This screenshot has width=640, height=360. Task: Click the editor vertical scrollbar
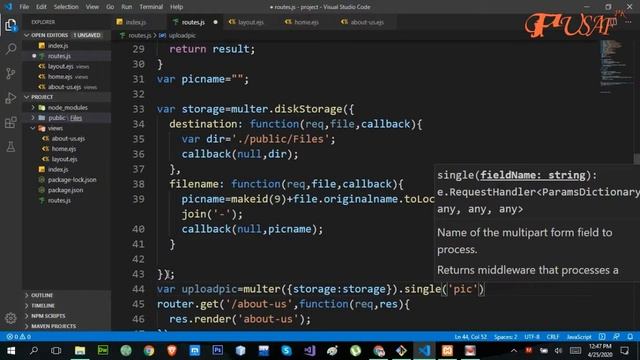point(636,158)
